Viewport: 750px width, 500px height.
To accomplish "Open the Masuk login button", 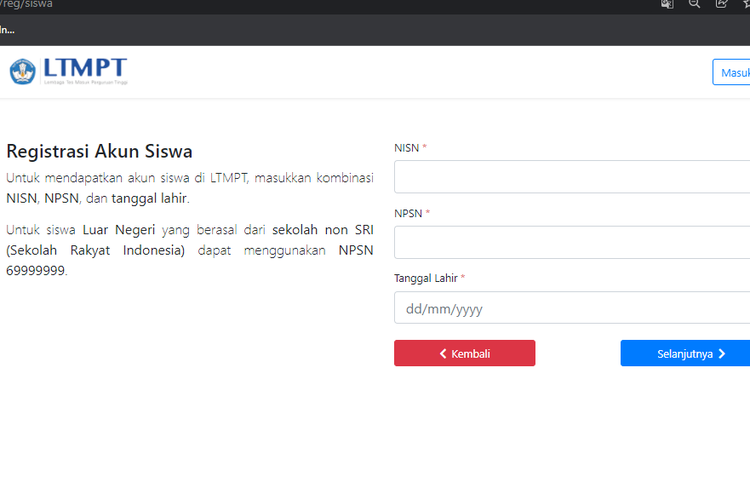I will [x=733, y=72].
